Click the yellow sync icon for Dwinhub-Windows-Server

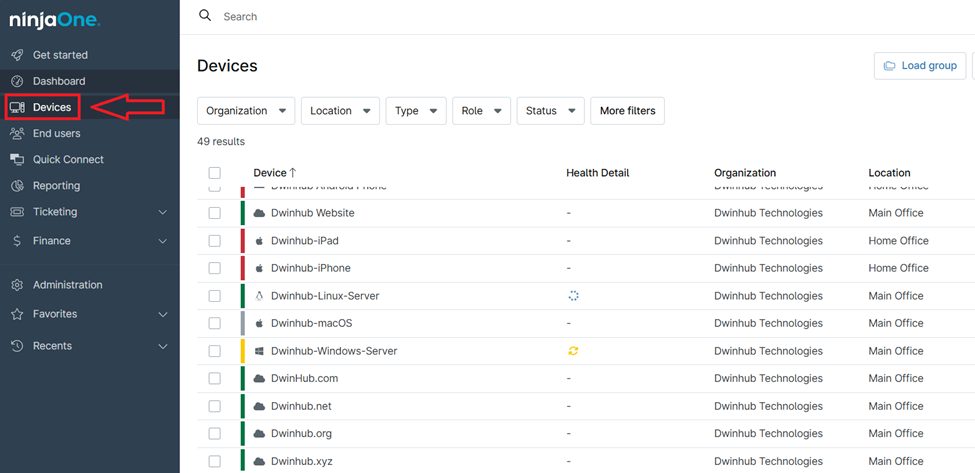(573, 351)
